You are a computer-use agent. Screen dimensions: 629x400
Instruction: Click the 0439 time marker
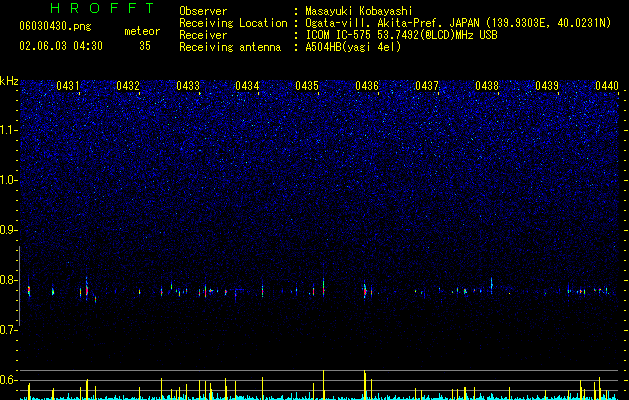(x=547, y=86)
